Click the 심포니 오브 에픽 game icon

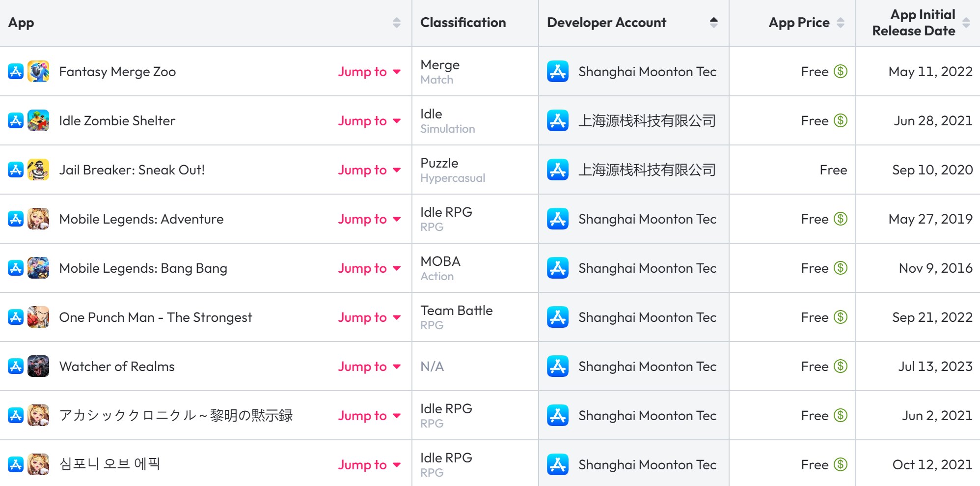(x=38, y=464)
